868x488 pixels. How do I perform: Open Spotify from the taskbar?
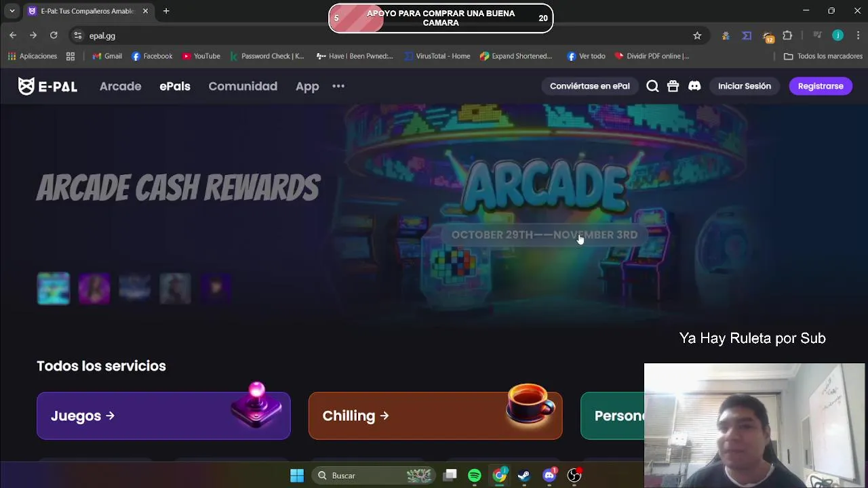(475, 476)
